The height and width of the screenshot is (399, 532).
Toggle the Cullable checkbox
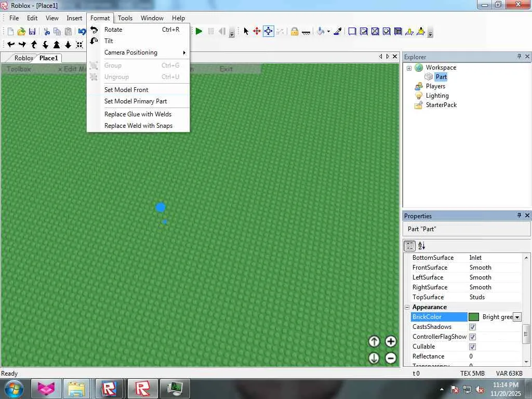pyautogui.click(x=472, y=347)
